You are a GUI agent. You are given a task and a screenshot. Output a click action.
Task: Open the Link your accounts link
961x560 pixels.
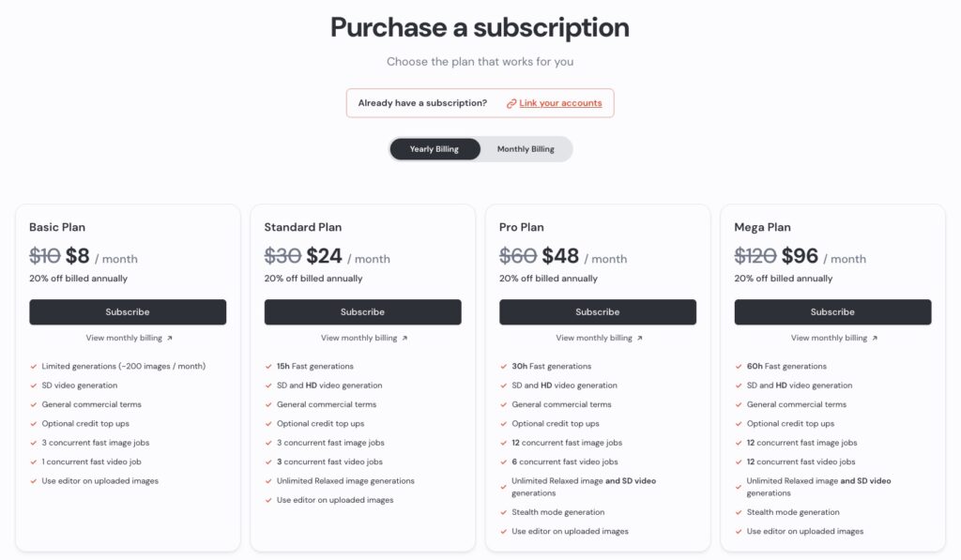560,103
